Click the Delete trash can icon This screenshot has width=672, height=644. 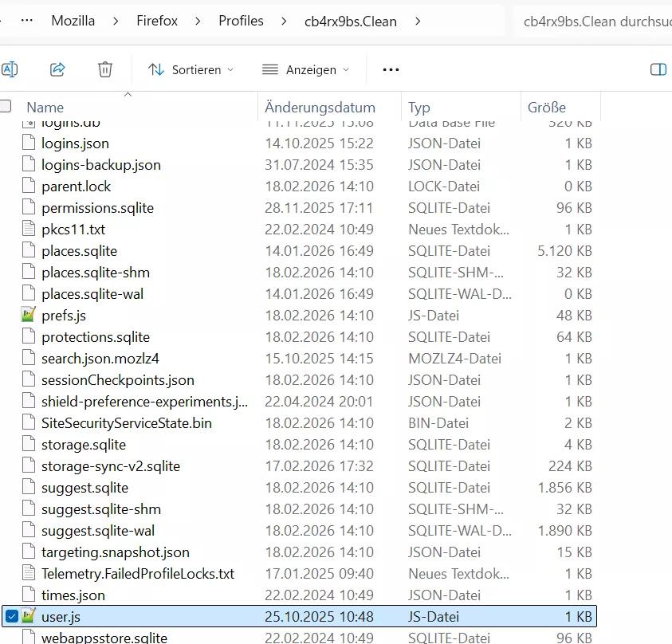coord(105,69)
